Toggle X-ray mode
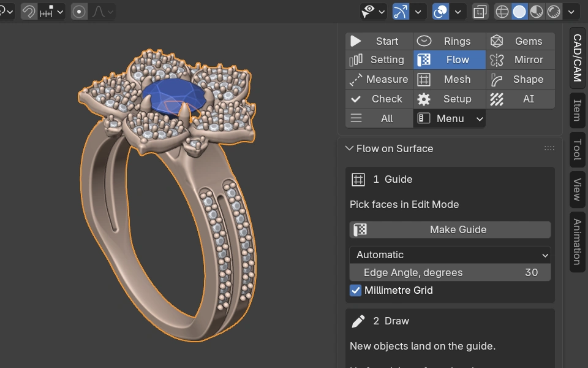This screenshot has height=368, width=588. (x=480, y=12)
